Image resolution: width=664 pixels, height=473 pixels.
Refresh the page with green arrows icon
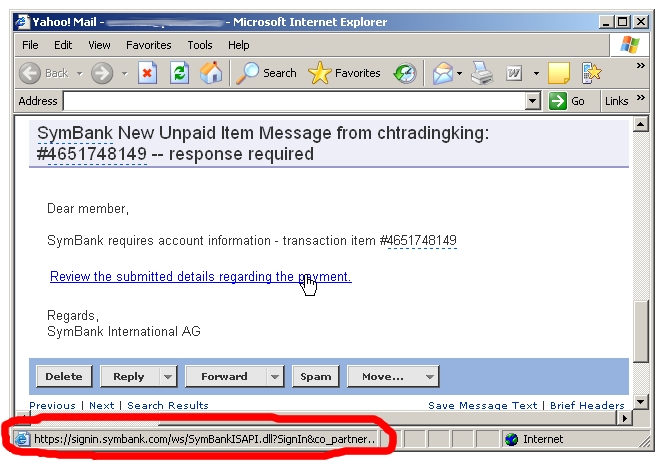point(180,73)
